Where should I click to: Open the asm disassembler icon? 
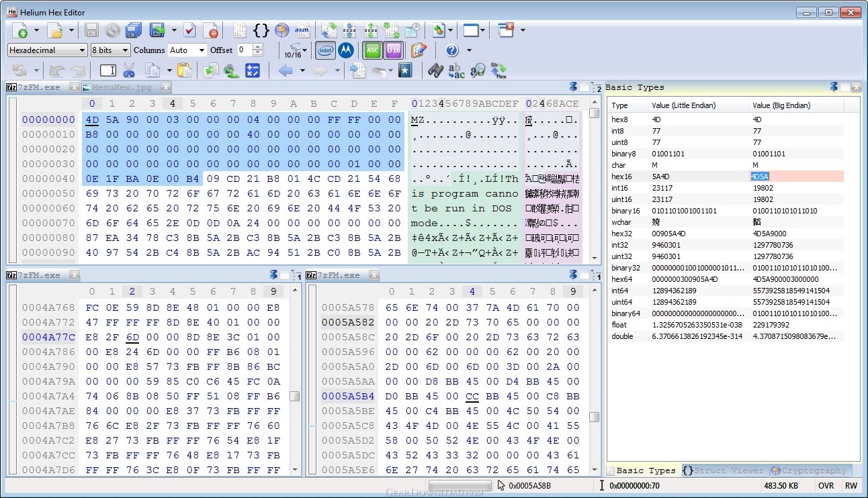pos(302,30)
